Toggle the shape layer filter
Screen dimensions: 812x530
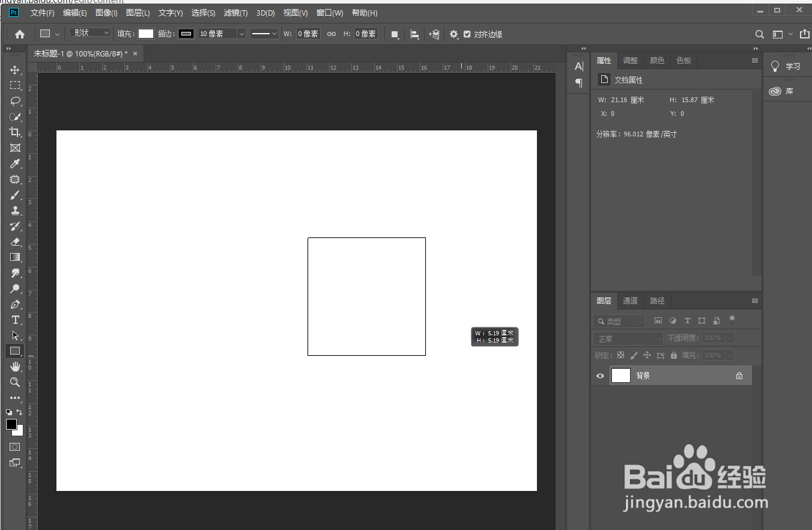(701, 321)
